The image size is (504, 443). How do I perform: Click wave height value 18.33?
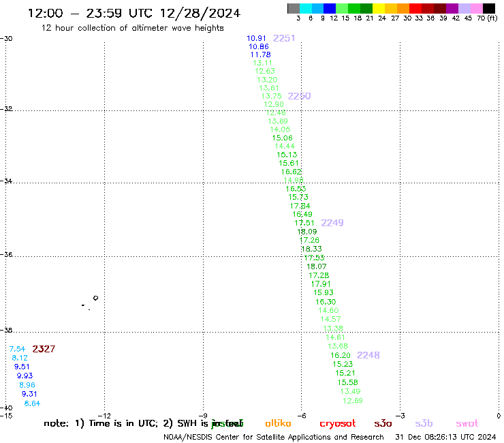coord(311,249)
